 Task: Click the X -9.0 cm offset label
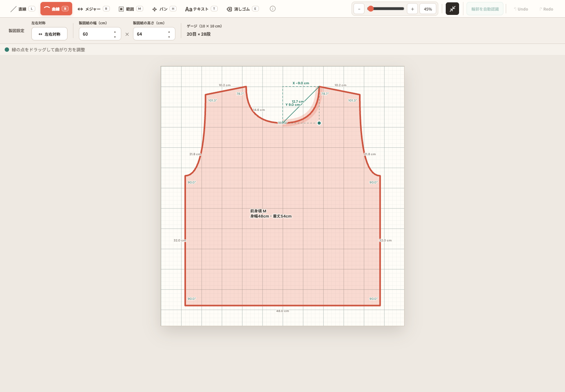tap(301, 83)
